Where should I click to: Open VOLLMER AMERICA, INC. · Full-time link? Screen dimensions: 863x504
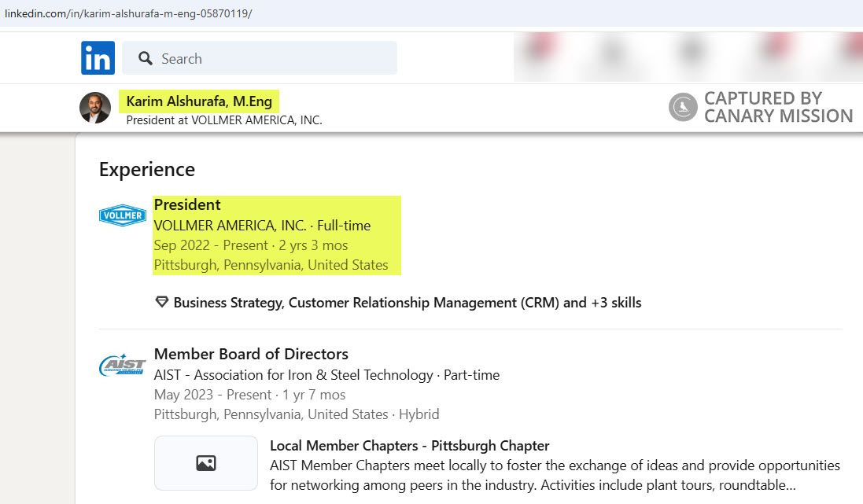click(x=262, y=226)
